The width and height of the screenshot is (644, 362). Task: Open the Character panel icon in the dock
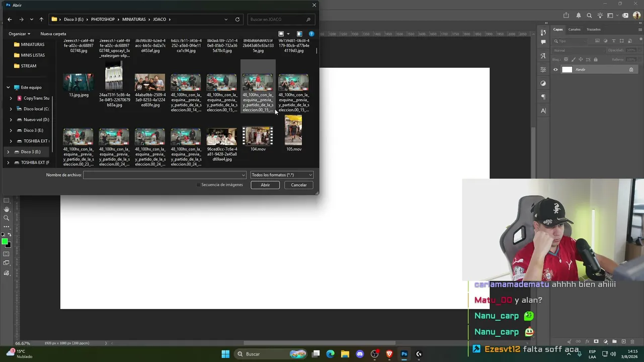click(x=543, y=111)
